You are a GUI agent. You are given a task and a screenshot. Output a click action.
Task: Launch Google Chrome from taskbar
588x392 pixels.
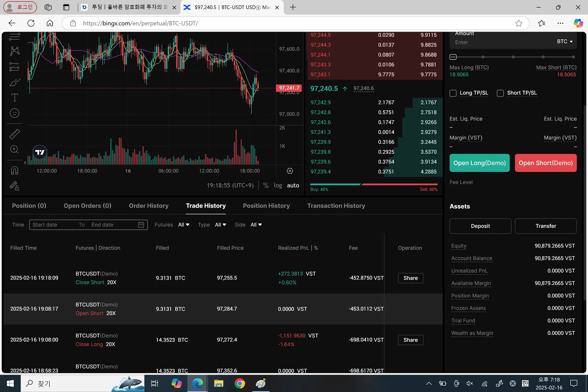pos(240,383)
